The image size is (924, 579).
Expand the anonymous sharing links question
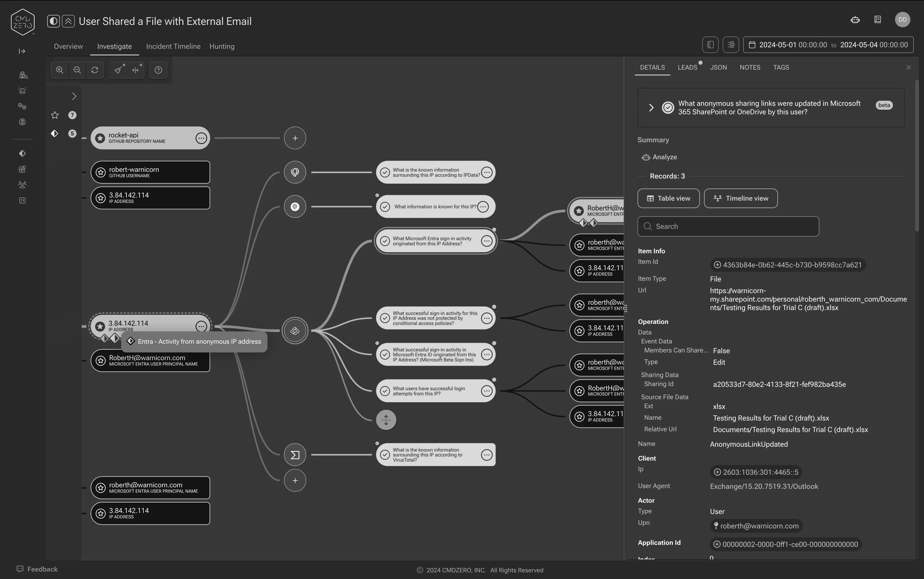click(x=651, y=108)
